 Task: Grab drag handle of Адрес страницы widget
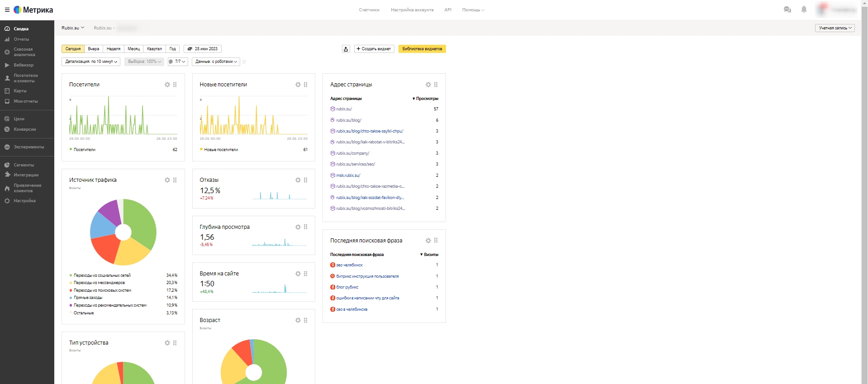[436, 85]
